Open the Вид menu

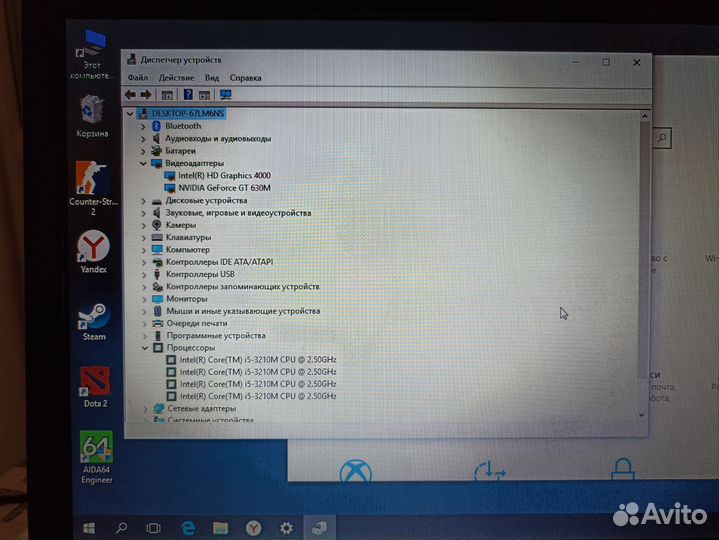click(x=212, y=77)
